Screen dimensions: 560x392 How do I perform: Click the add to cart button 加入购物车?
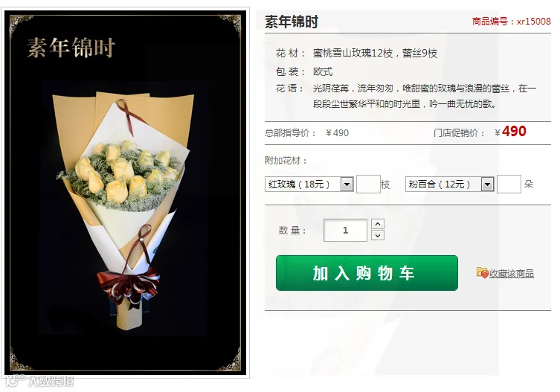tap(367, 273)
